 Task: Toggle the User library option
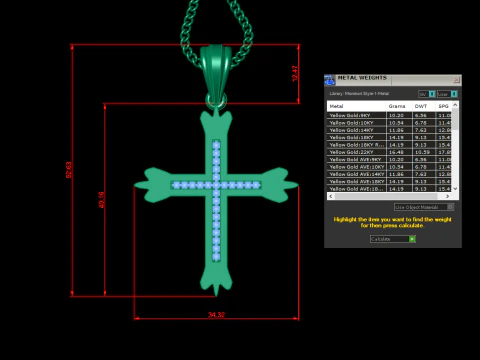click(x=447, y=94)
